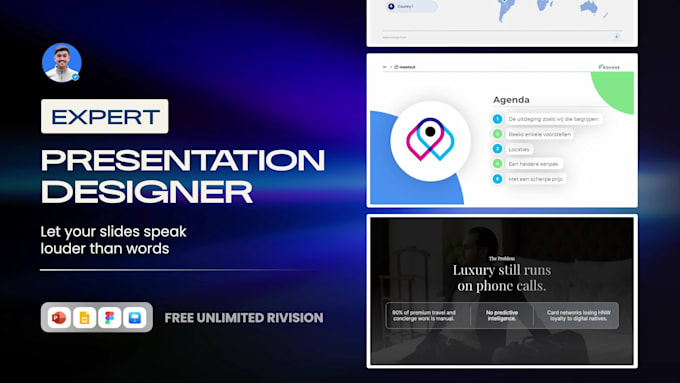Click 'Reeks enkele voorstellen' agenda text

pos(539,134)
